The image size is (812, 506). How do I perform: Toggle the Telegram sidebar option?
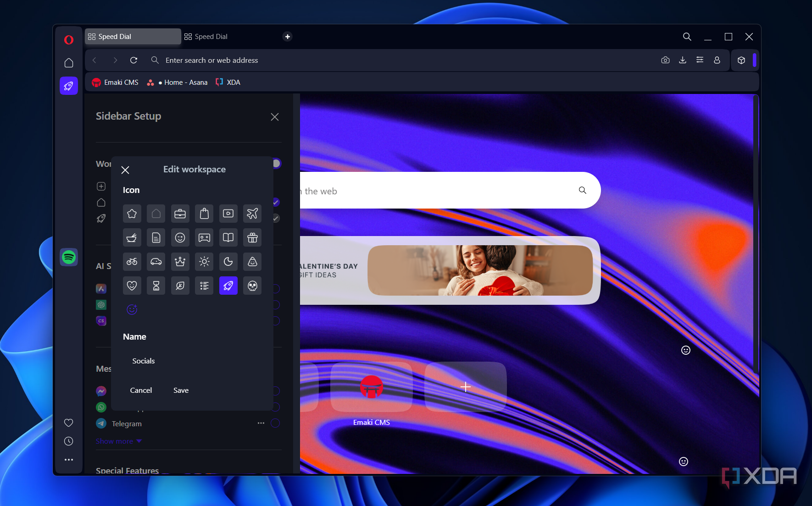point(275,423)
